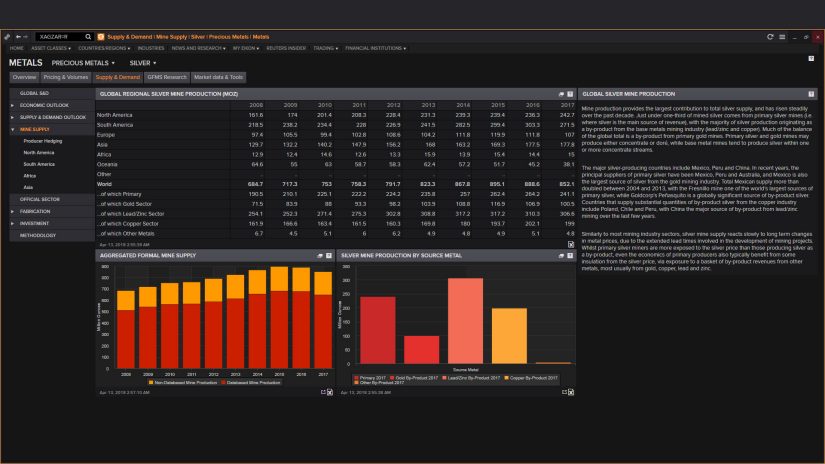This screenshot has width=825, height=464.
Task: Open South America sidebar sub-item
Action: pyautogui.click(x=39, y=164)
